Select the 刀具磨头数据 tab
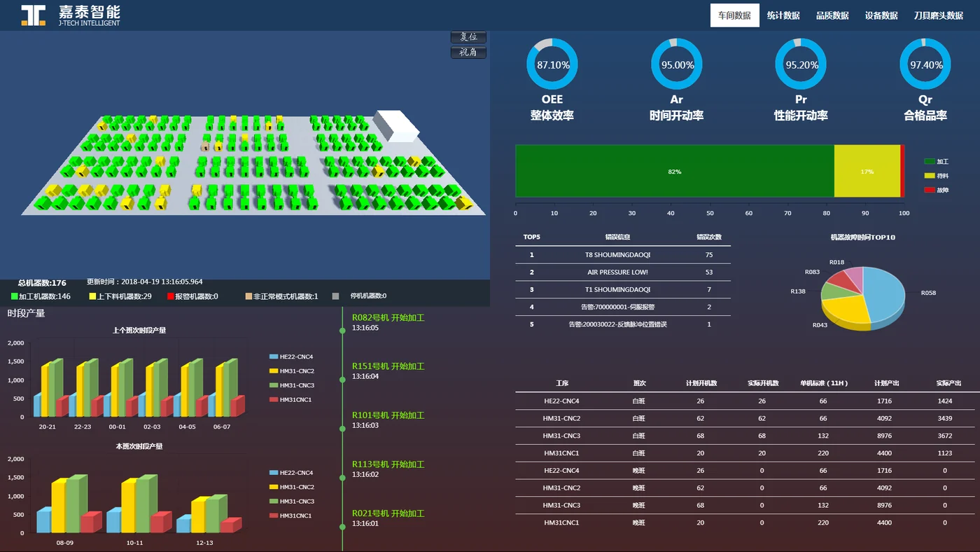 (938, 15)
